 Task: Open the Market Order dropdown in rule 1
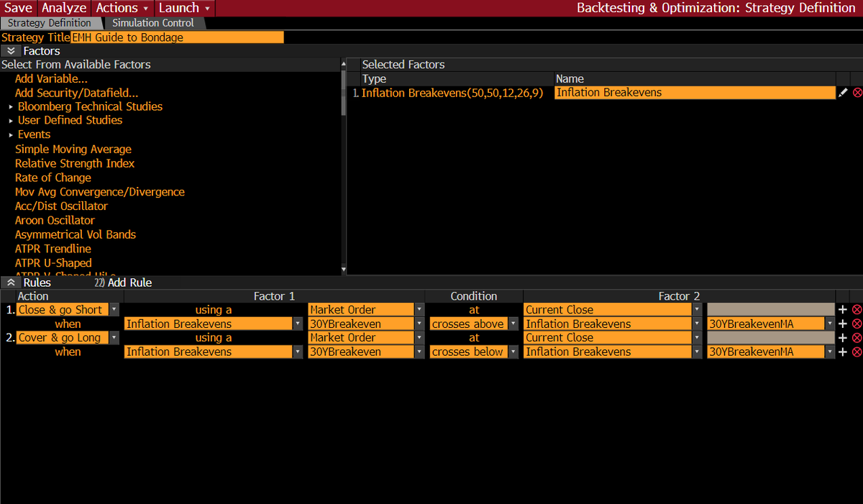(419, 309)
